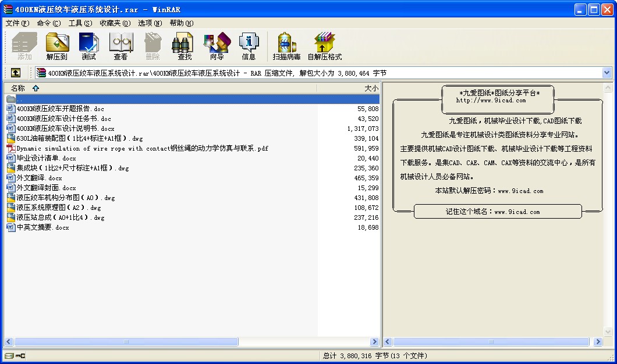This screenshot has width=617, height=364.
Task: Run the Virus Scan (扫描病毒) tool
Action: tap(286, 47)
